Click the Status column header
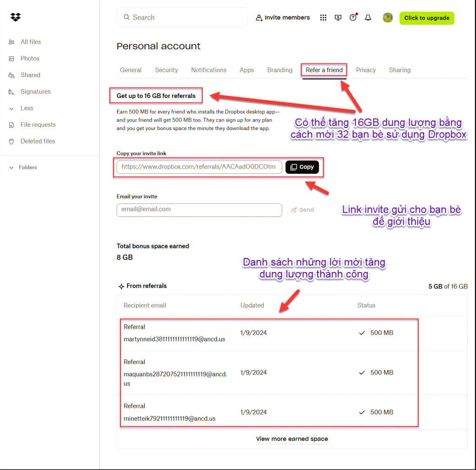Viewport: 476px width, 470px height. pyautogui.click(x=366, y=305)
